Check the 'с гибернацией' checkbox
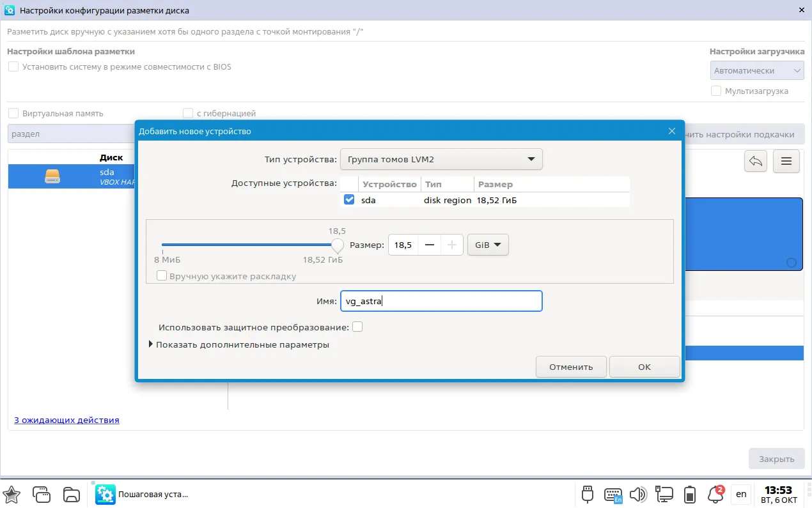The width and height of the screenshot is (812, 508). point(188,113)
